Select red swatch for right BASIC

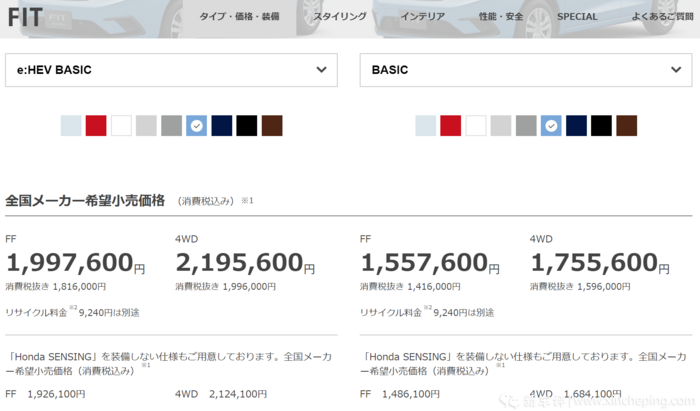(x=450, y=125)
